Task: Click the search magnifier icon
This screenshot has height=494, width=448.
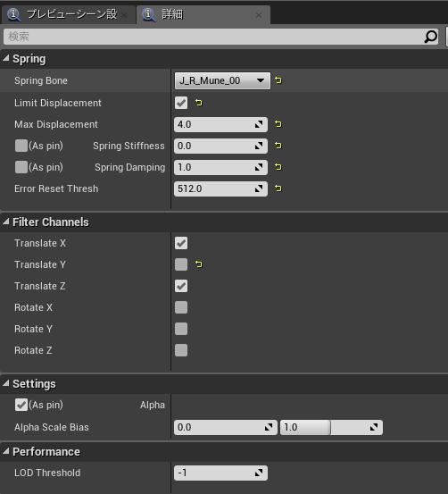Action: 430,37
